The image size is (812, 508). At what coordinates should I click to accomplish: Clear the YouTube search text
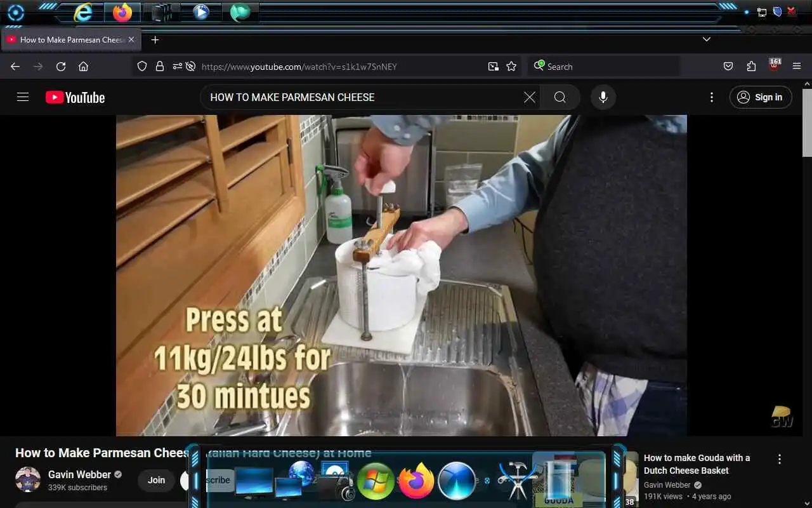530,97
